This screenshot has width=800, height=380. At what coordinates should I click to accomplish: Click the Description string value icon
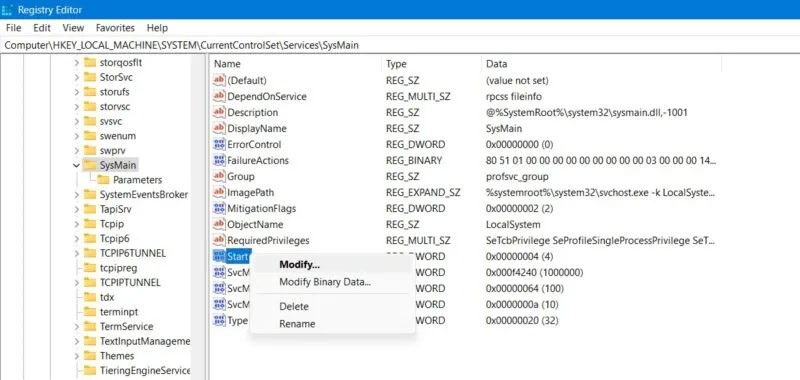219,112
